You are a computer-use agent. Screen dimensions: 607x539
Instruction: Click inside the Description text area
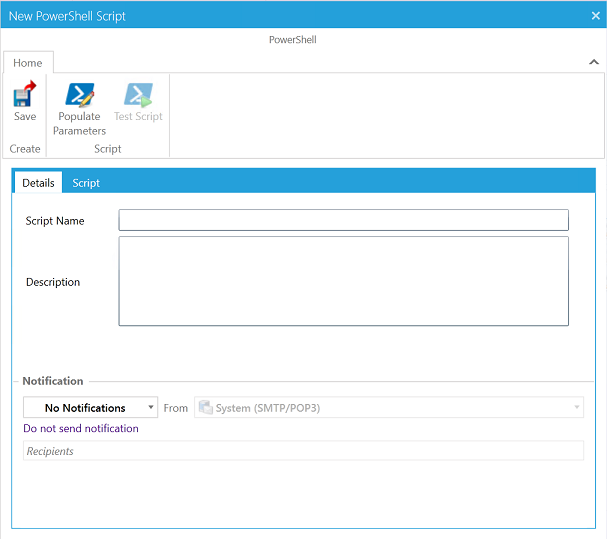343,281
